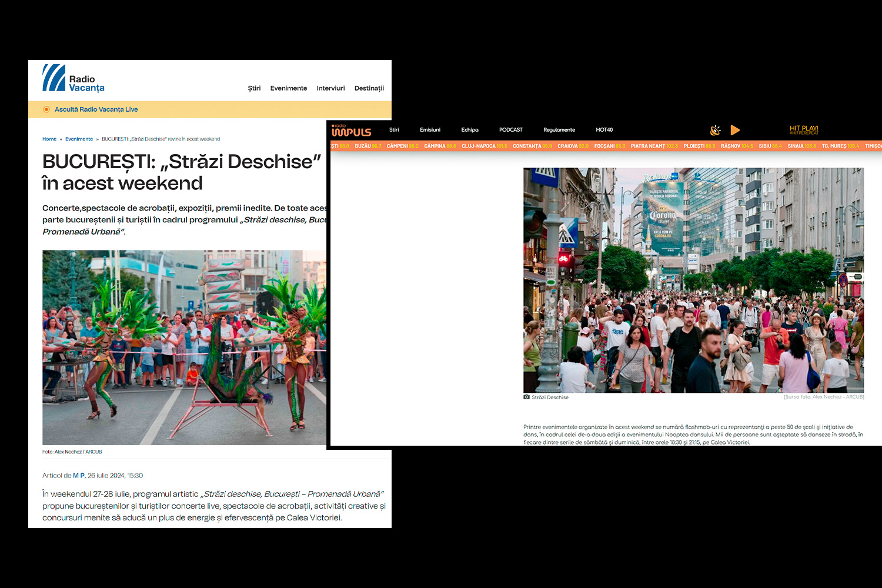Click the alarm clock icon on Radio Impuls

tap(715, 130)
